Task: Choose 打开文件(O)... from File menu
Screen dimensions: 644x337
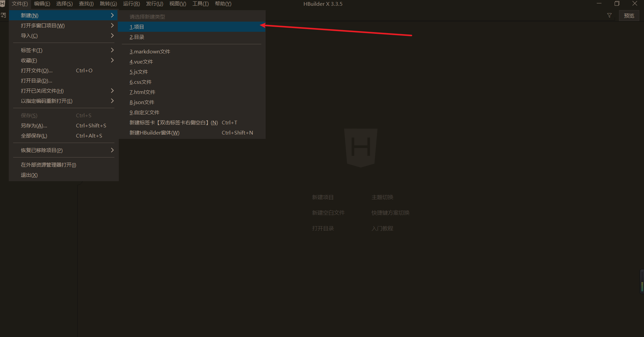Action: [x=64, y=71]
